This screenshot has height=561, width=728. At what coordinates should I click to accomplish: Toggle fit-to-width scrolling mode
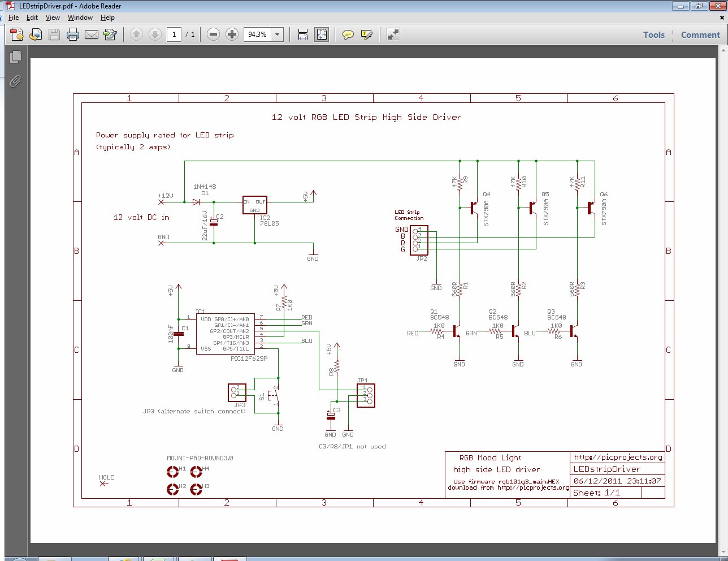(303, 34)
